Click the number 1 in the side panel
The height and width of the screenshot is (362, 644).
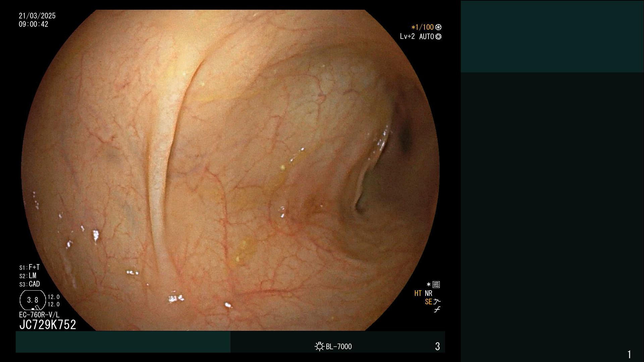pyautogui.click(x=629, y=354)
